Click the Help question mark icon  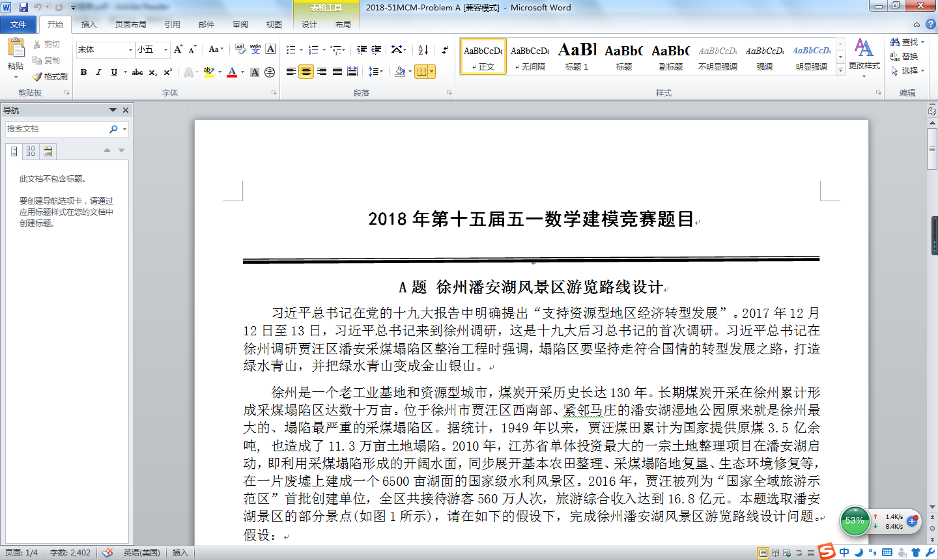point(931,24)
